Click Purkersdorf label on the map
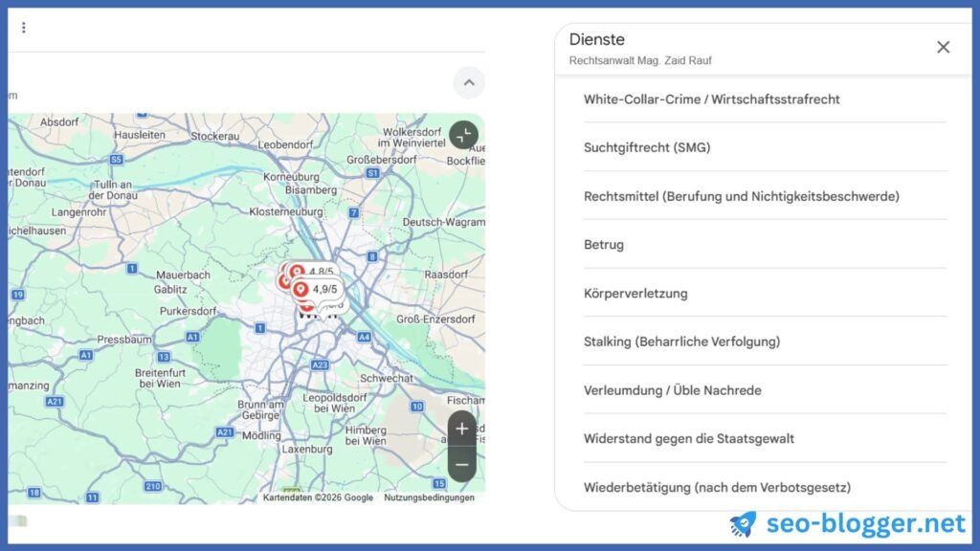 click(x=189, y=311)
